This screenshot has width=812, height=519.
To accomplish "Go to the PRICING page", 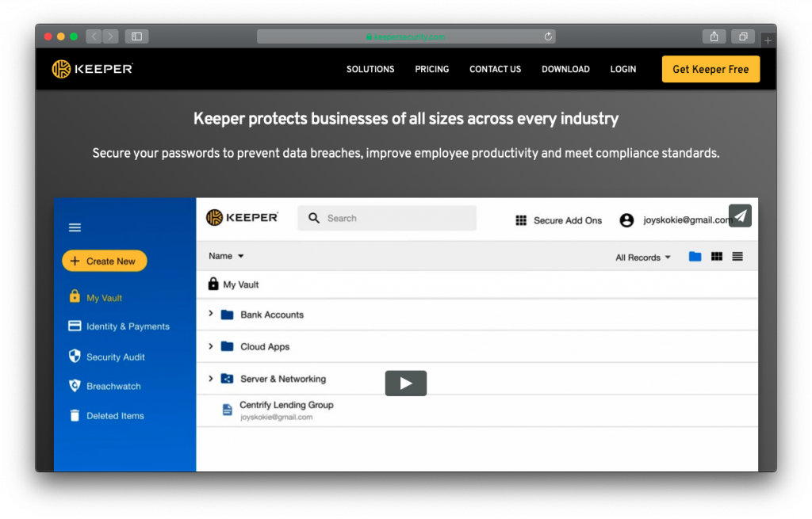I will pos(432,70).
